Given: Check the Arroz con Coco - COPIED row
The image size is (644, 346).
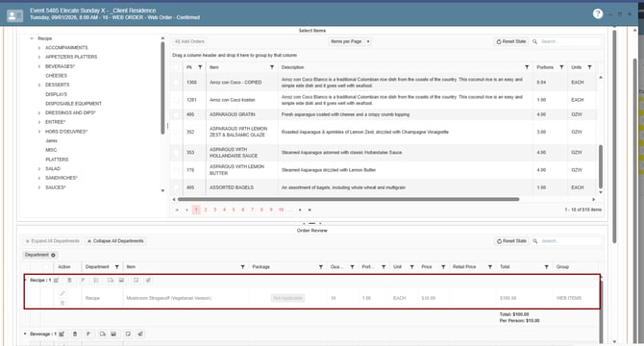Looking at the screenshot, I should (x=177, y=83).
